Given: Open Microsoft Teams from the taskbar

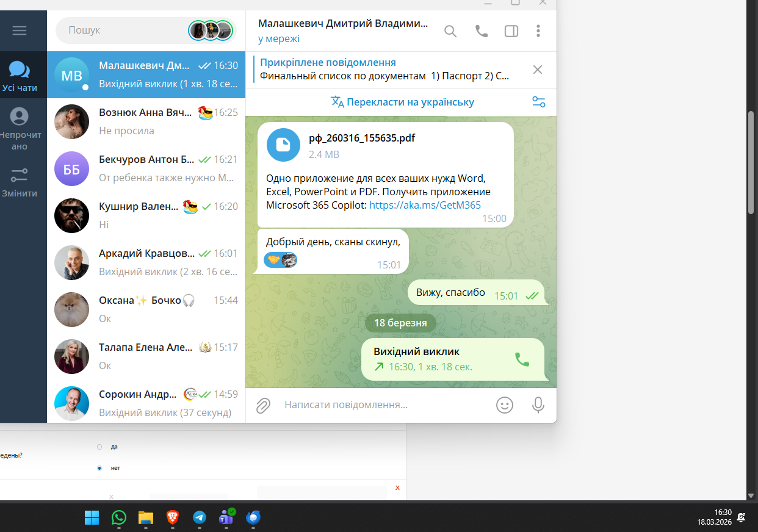Looking at the screenshot, I should coord(226,517).
